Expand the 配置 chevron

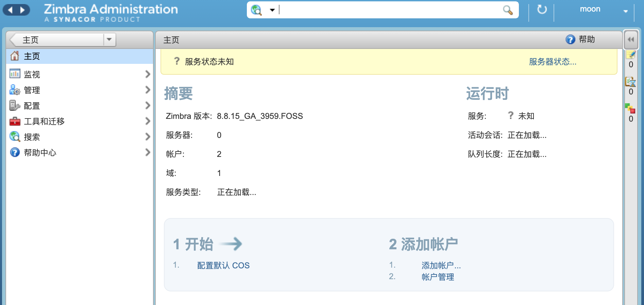point(148,105)
